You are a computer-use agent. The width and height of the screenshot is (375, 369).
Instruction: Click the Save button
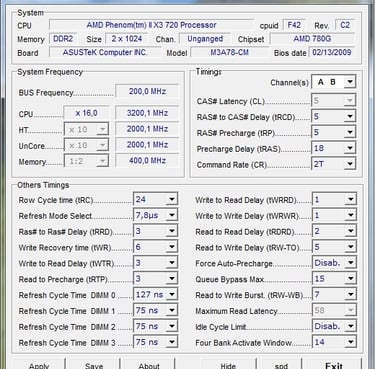(x=94, y=364)
